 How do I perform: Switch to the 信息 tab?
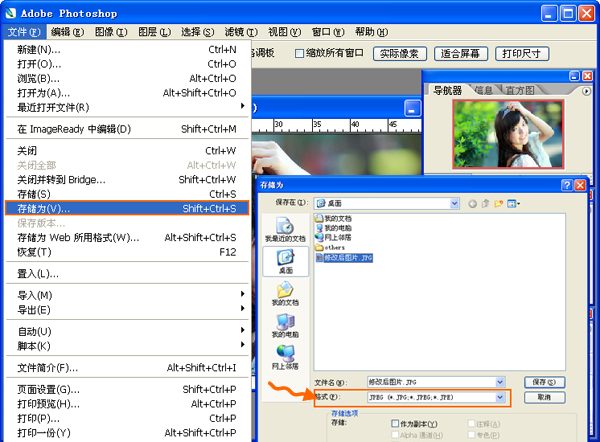click(484, 90)
